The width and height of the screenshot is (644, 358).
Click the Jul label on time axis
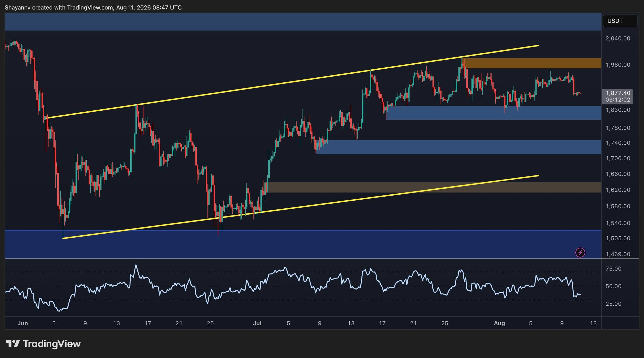click(x=257, y=323)
